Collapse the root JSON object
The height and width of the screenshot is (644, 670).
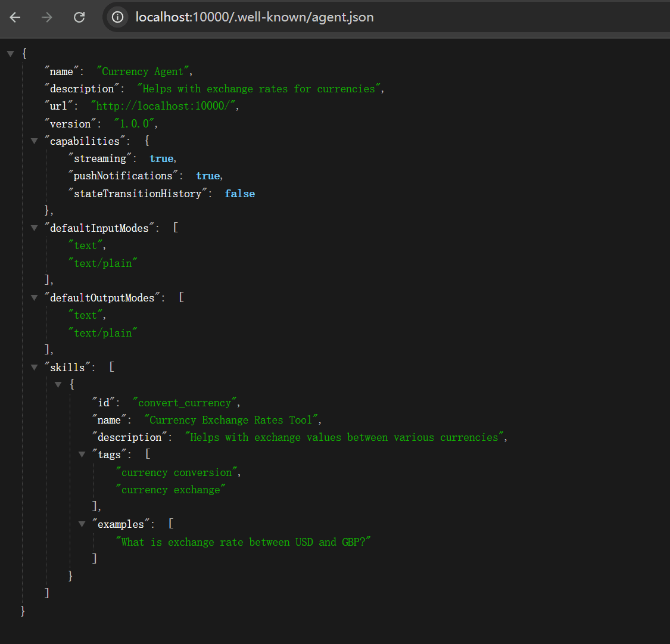click(x=11, y=54)
